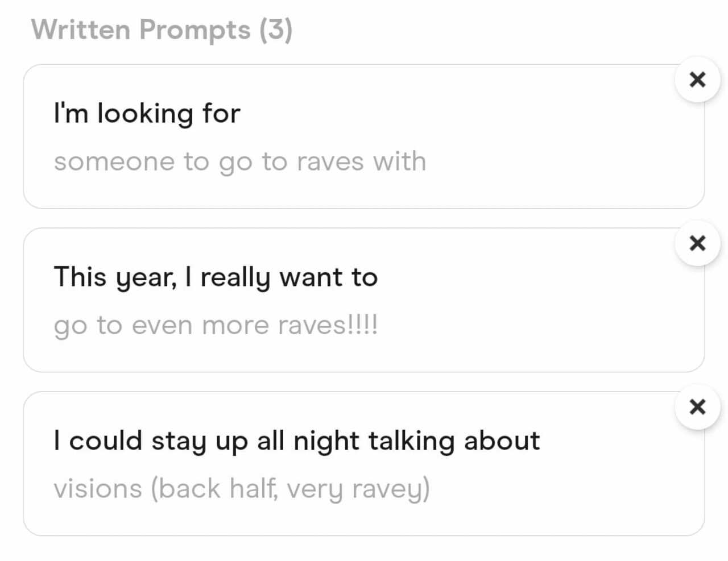Dismiss the "I could stay up all night" prompt
Image resolution: width=728 pixels, height=561 pixels.
tap(697, 407)
